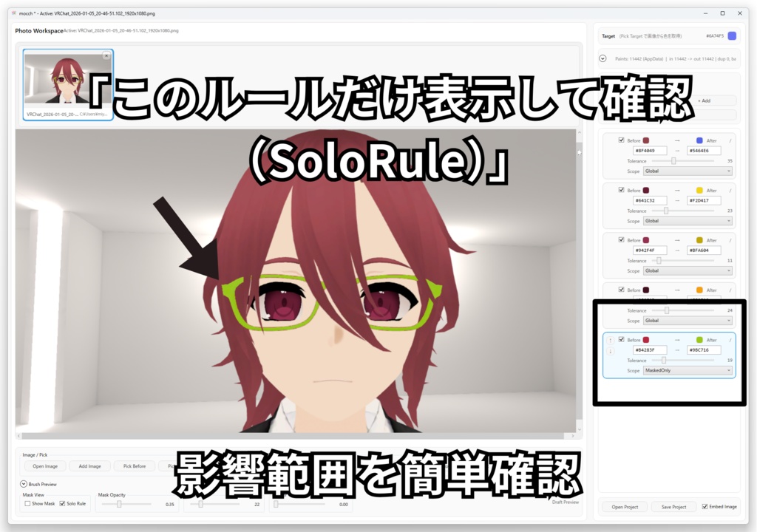Maximize the mocch window
This screenshot has height=532, width=757.
pos(722,13)
